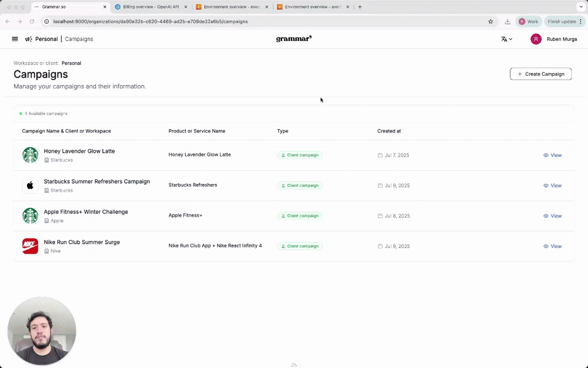Open the language translation selector
The width and height of the screenshot is (588, 368).
coord(506,39)
